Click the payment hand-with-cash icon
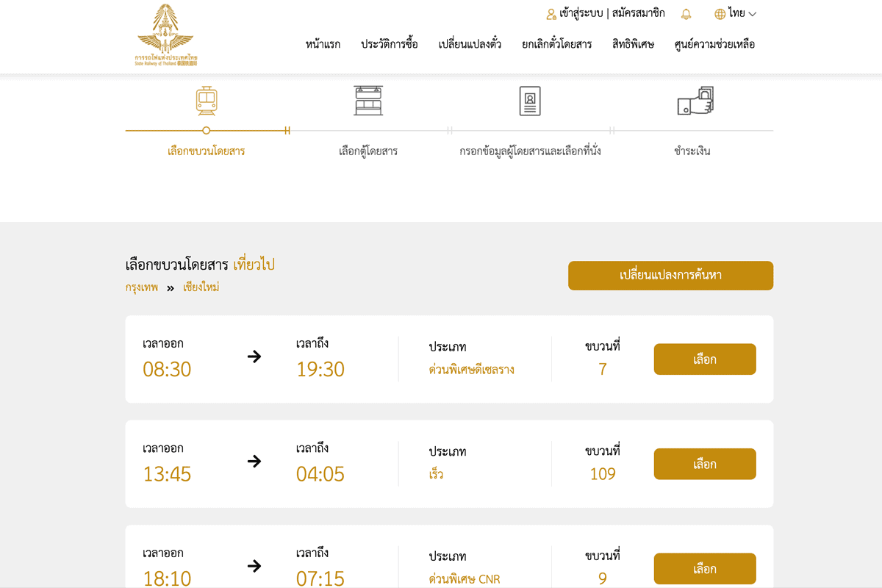882x588 pixels. (x=695, y=101)
